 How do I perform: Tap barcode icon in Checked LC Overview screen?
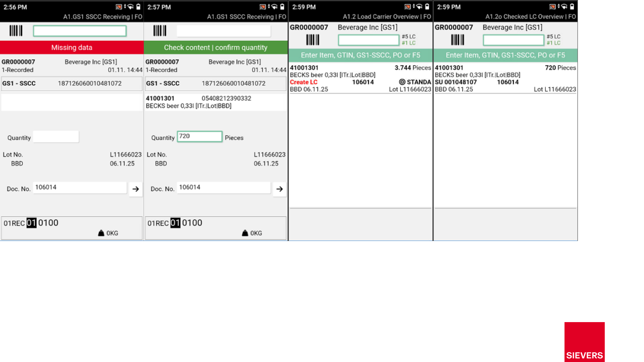458,40
